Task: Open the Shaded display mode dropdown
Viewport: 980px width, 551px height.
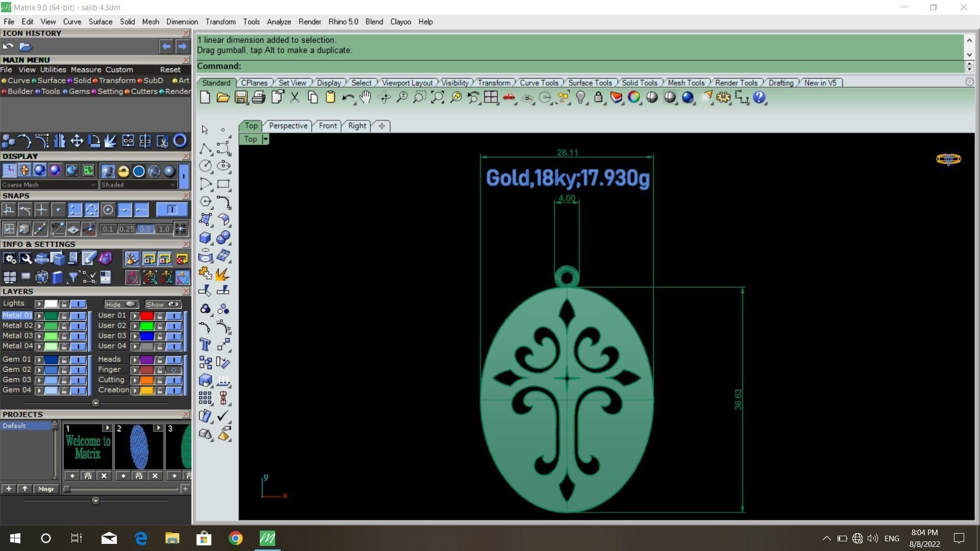Action: (138, 185)
